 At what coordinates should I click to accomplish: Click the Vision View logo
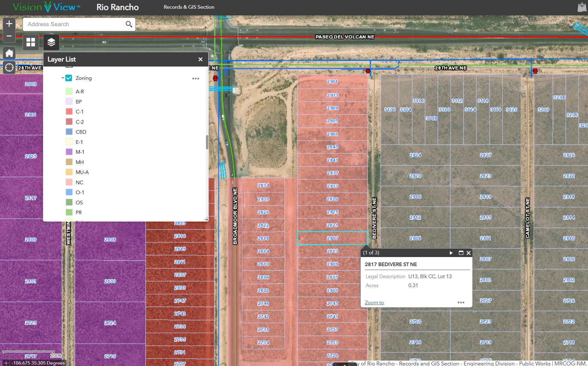47,7
